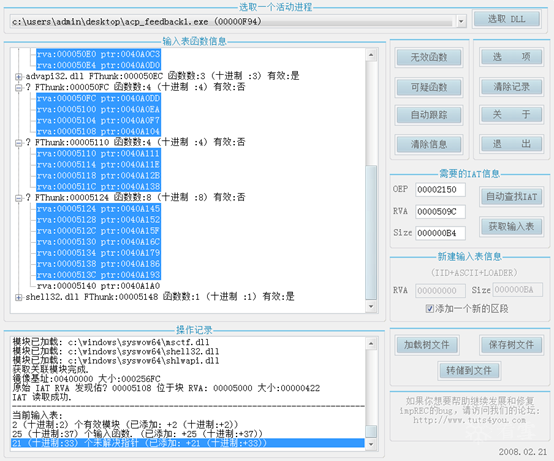Expand the shell32.dll tree node
This screenshot has width=554, height=461.
point(18,297)
